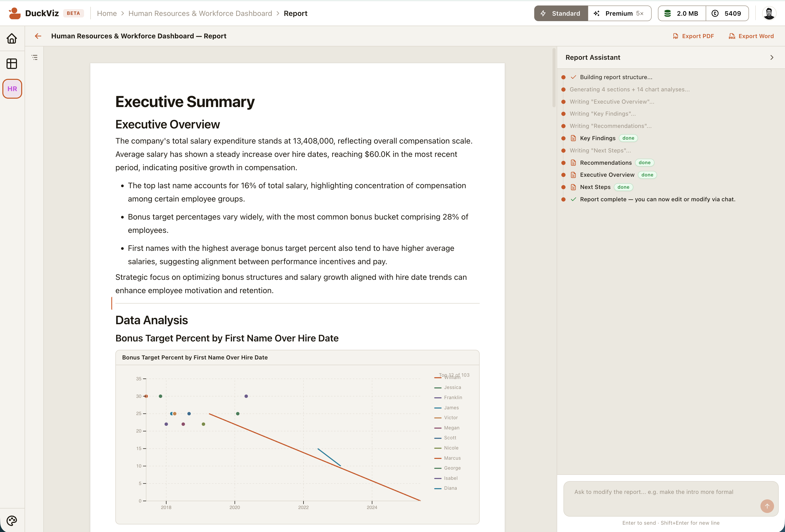
Task: Toggle George series in chart legend
Action: (448, 468)
